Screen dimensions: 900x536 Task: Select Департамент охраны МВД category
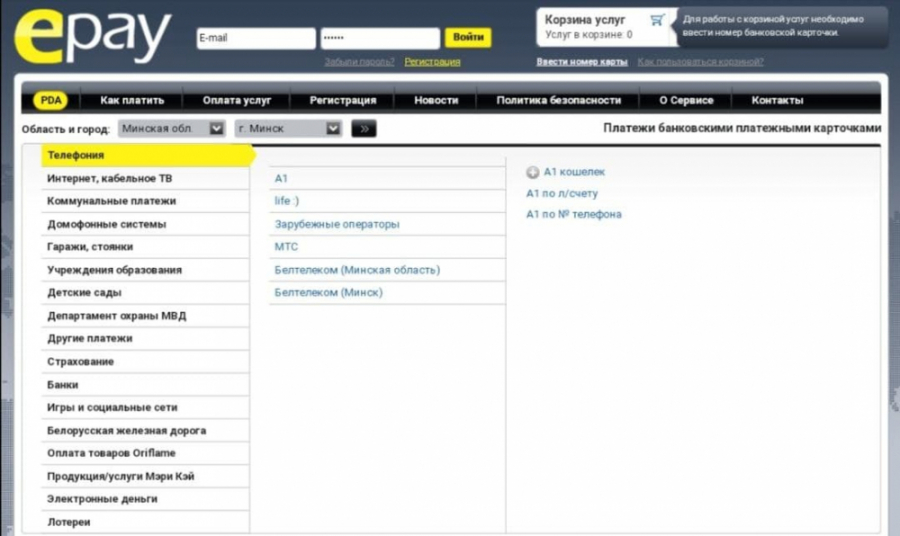[145, 316]
